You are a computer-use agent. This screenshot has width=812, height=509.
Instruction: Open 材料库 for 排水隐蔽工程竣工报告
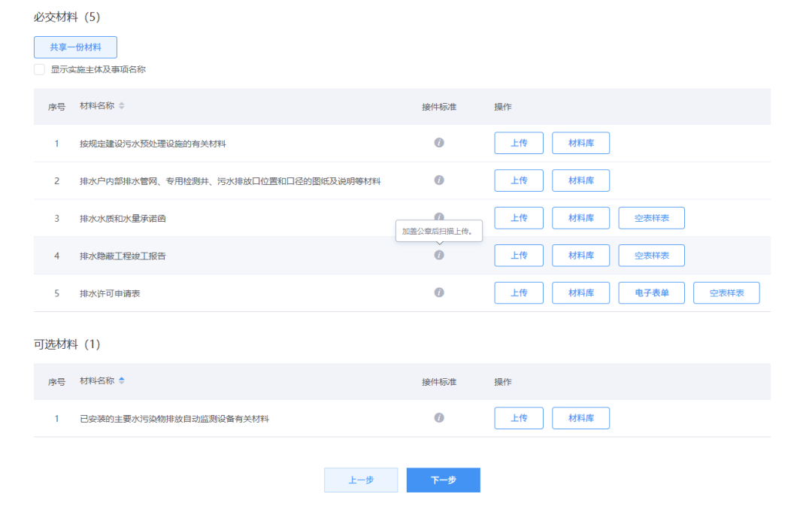click(580, 256)
